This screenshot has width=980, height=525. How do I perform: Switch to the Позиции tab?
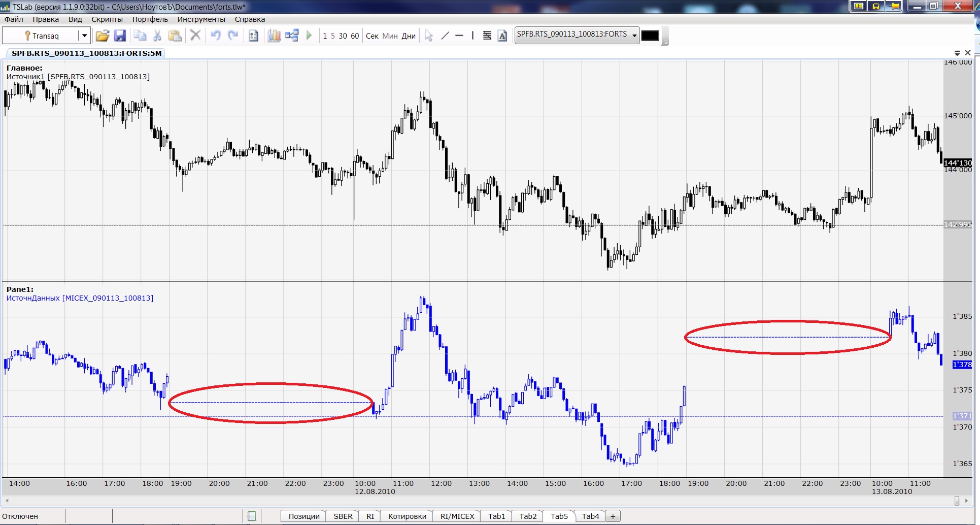coord(304,516)
